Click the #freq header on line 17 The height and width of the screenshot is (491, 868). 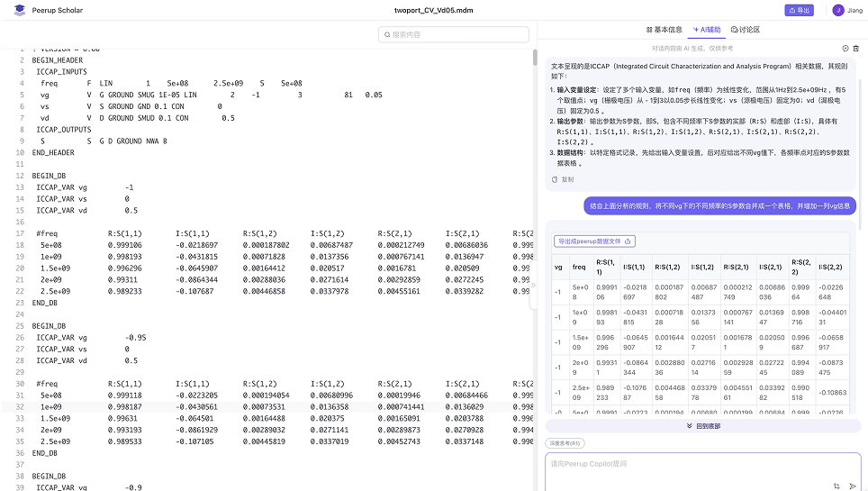[x=47, y=233]
